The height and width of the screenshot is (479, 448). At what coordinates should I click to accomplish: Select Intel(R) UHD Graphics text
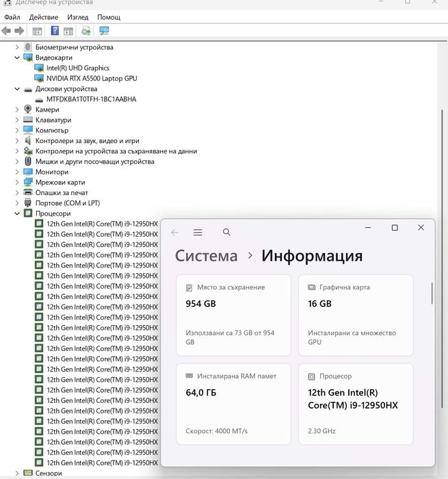pyautogui.click(x=78, y=68)
